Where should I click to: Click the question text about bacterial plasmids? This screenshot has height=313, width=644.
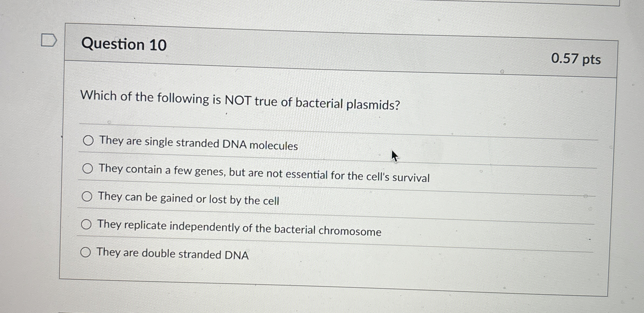click(x=240, y=101)
